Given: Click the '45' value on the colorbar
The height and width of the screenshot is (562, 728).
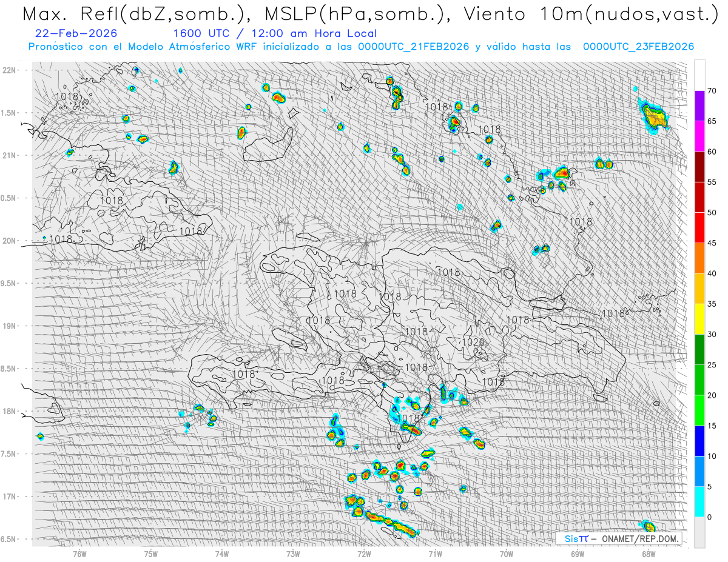Looking at the screenshot, I should point(712,243).
